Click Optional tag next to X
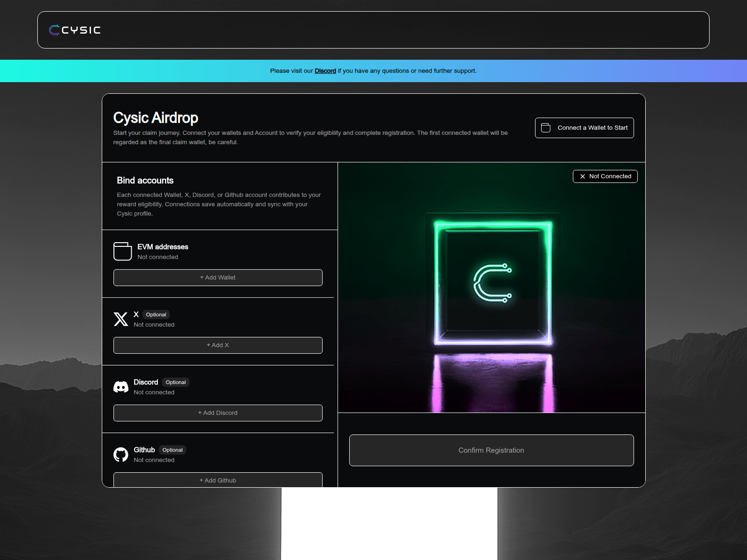This screenshot has width=747, height=560. tap(156, 315)
